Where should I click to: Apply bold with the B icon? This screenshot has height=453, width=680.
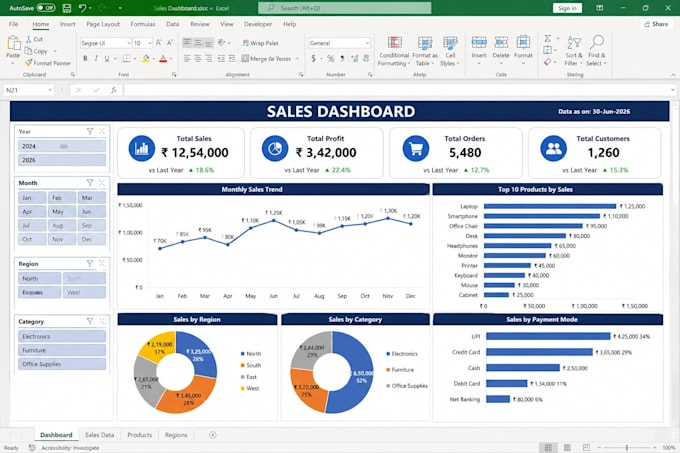click(x=85, y=59)
